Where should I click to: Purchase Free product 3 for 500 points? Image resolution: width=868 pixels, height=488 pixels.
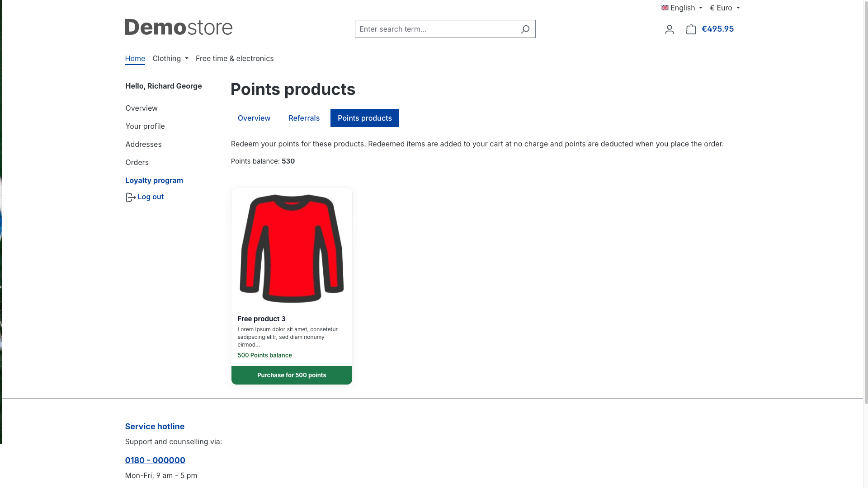click(x=292, y=375)
